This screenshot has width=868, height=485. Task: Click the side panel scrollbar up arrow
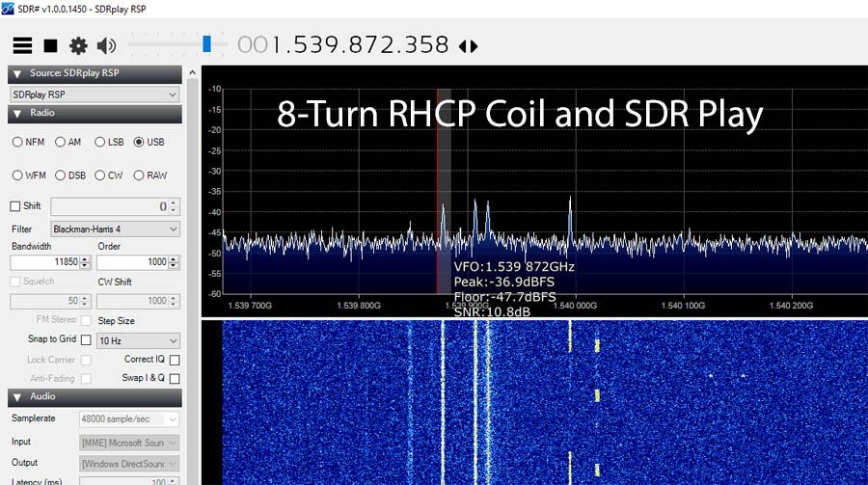point(192,72)
